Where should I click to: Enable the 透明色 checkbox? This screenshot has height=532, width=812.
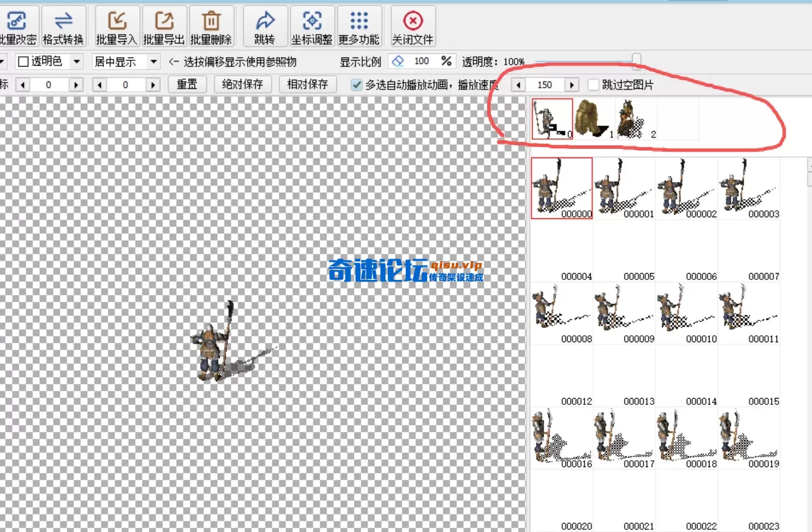23,62
